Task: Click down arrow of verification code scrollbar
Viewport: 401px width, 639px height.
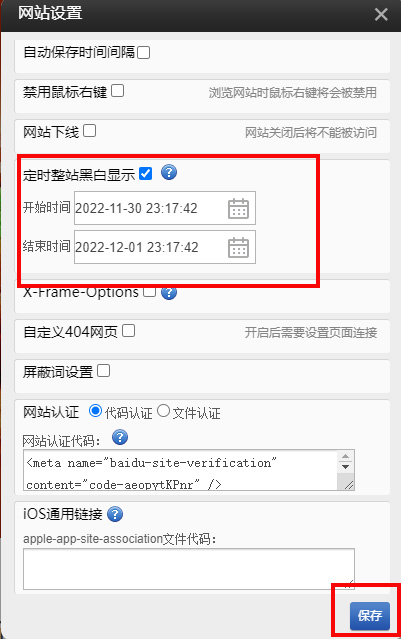Action: tap(346, 467)
